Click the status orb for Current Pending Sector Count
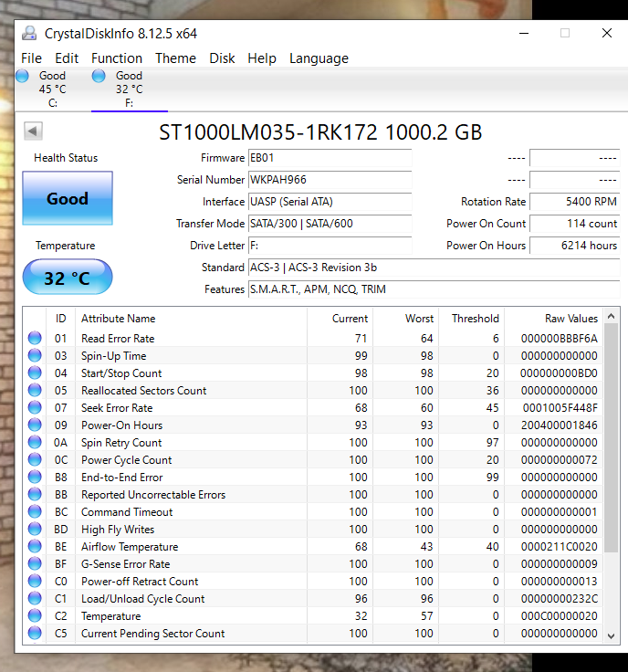This screenshot has height=672, width=628. [x=35, y=634]
